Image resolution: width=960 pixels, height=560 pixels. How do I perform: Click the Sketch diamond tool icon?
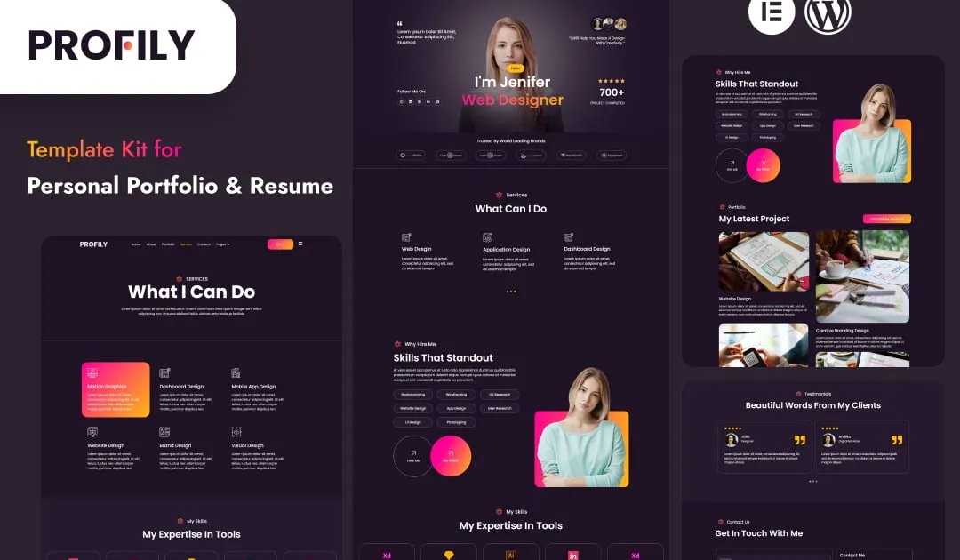point(448,555)
